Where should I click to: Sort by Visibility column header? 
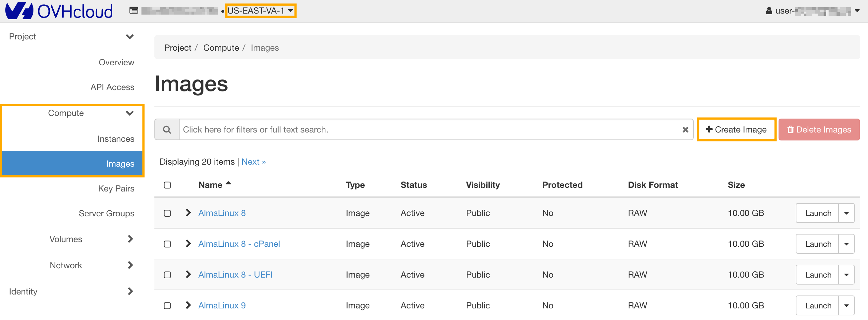tap(482, 185)
